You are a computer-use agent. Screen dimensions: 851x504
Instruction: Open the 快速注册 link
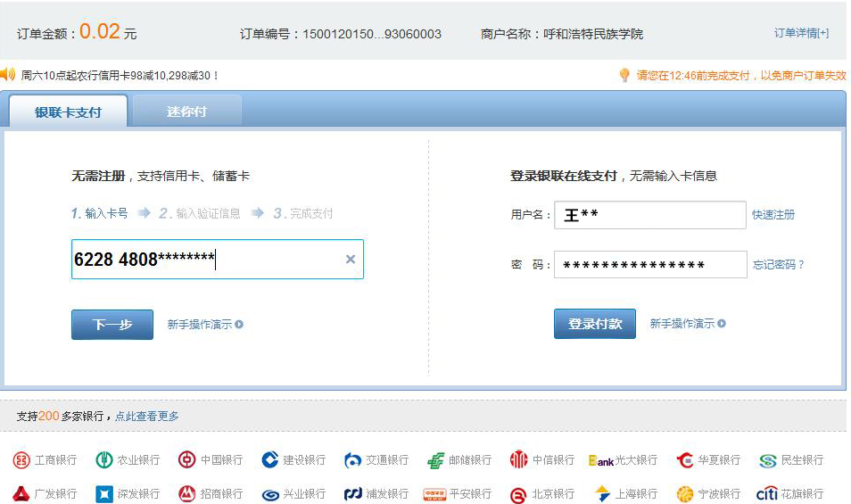(773, 215)
